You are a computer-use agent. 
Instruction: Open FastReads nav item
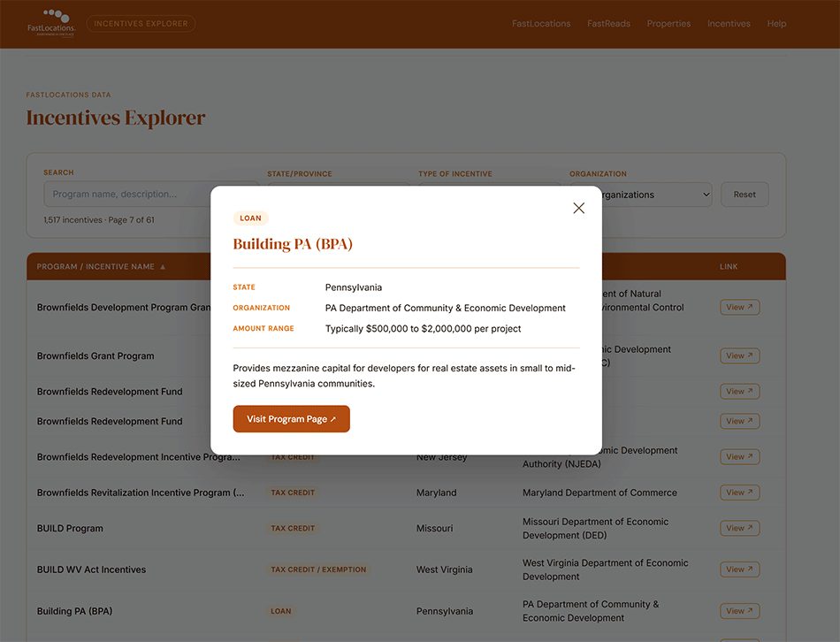[x=608, y=24]
